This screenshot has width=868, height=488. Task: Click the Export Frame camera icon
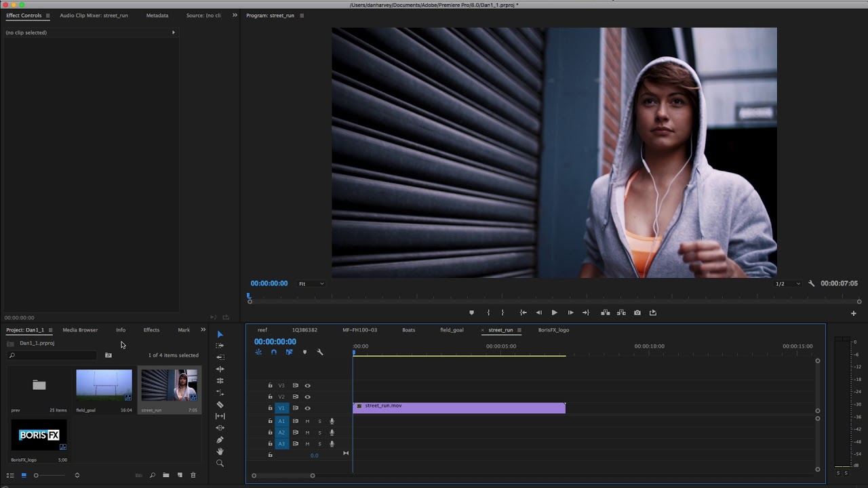(637, 312)
